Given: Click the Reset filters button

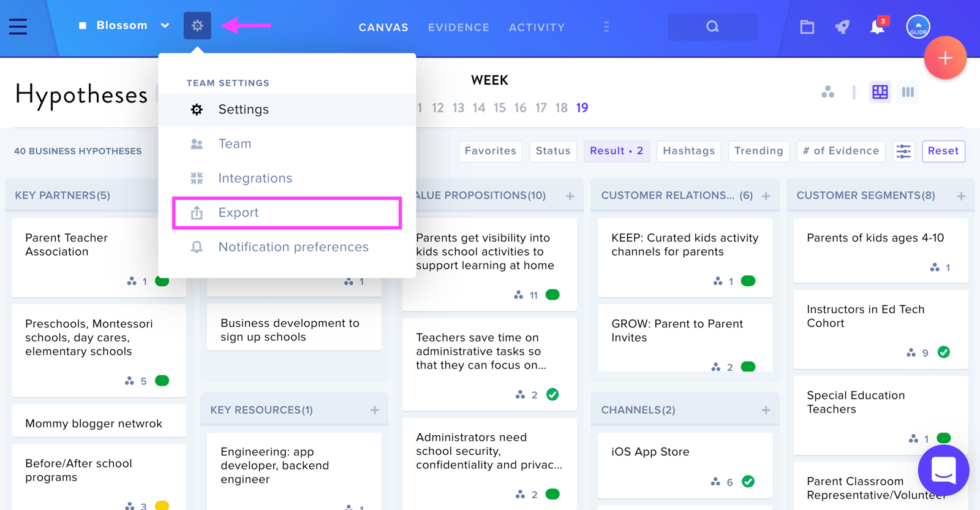Looking at the screenshot, I should (x=943, y=151).
